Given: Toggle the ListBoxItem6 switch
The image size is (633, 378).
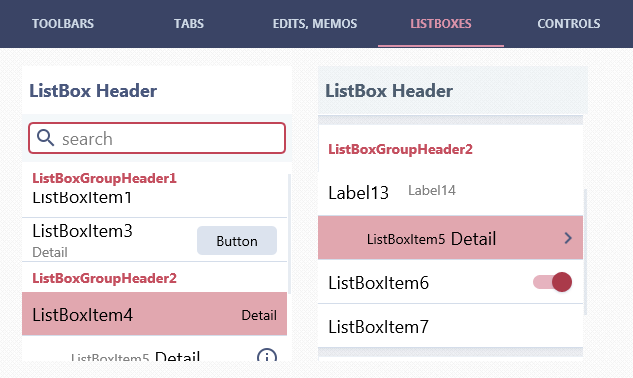Looking at the screenshot, I should [552, 282].
